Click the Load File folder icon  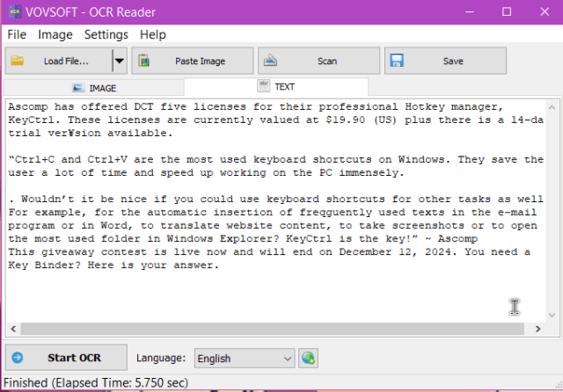click(x=18, y=61)
